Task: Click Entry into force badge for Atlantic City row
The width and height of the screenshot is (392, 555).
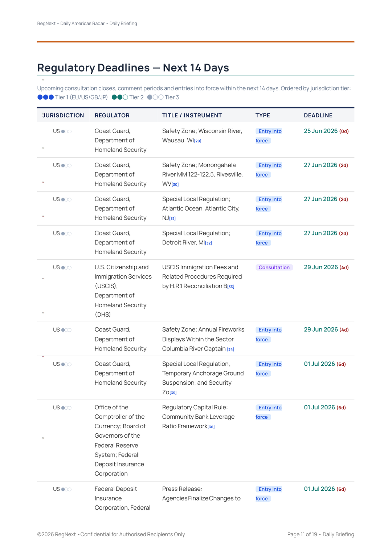Action: tap(269, 204)
